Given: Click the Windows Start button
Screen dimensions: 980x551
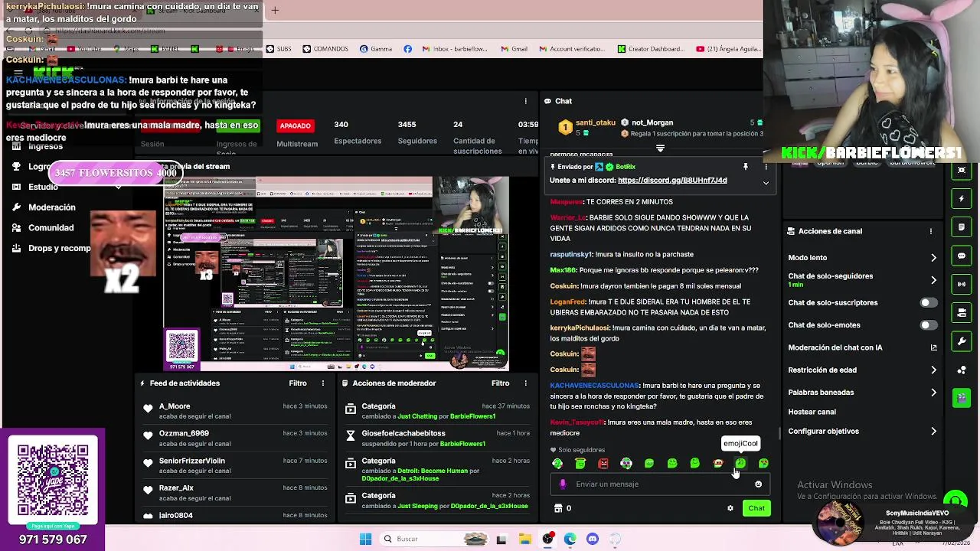Looking at the screenshot, I should click(x=365, y=539).
